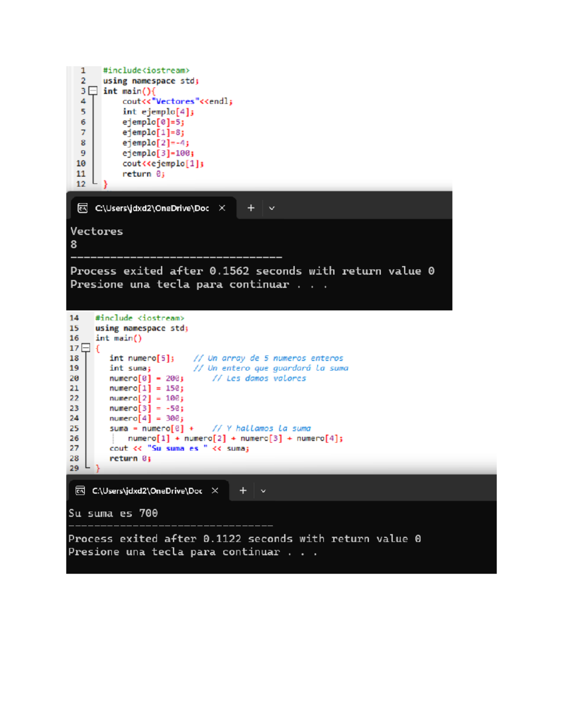Image resolution: width=563 pixels, height=728 pixels.
Task: Click the line 'cout<<"Vectores"<<endl;'
Action: click(177, 101)
